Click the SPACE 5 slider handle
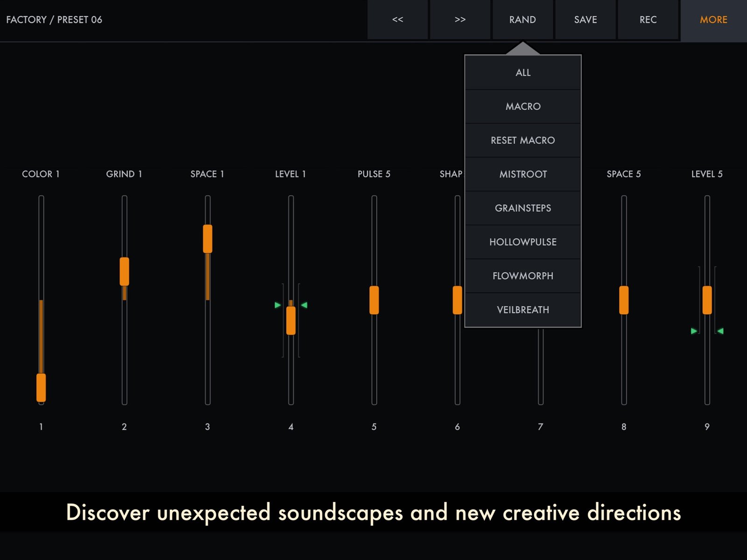 624,300
